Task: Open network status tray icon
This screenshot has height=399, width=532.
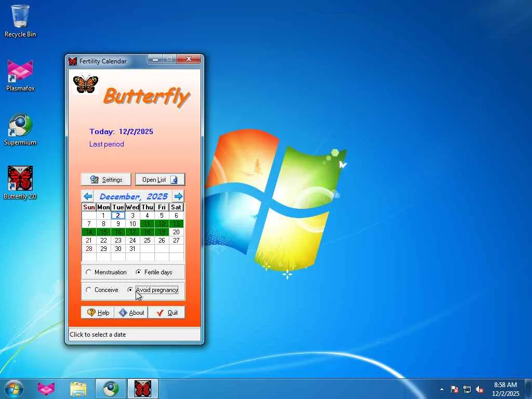Action: coord(467,389)
